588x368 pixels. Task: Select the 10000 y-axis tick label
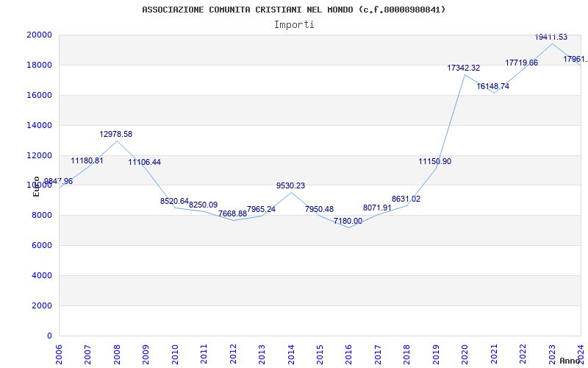click(39, 185)
